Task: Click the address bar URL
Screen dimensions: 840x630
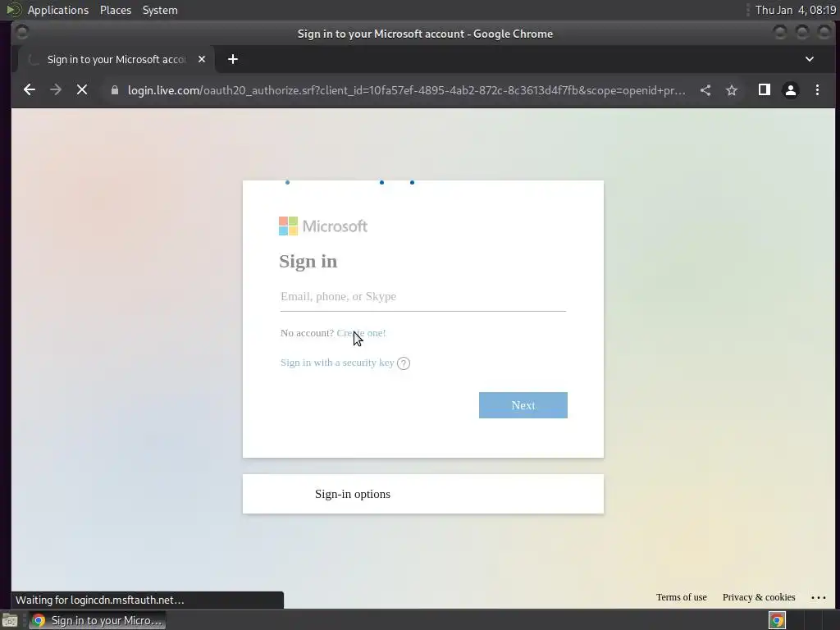Action: [406, 90]
